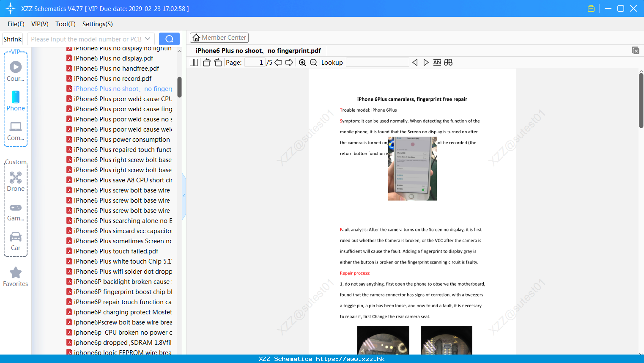The width and height of the screenshot is (644, 363).
Task: Click the file list vertical scrollbar
Action: pos(179,87)
